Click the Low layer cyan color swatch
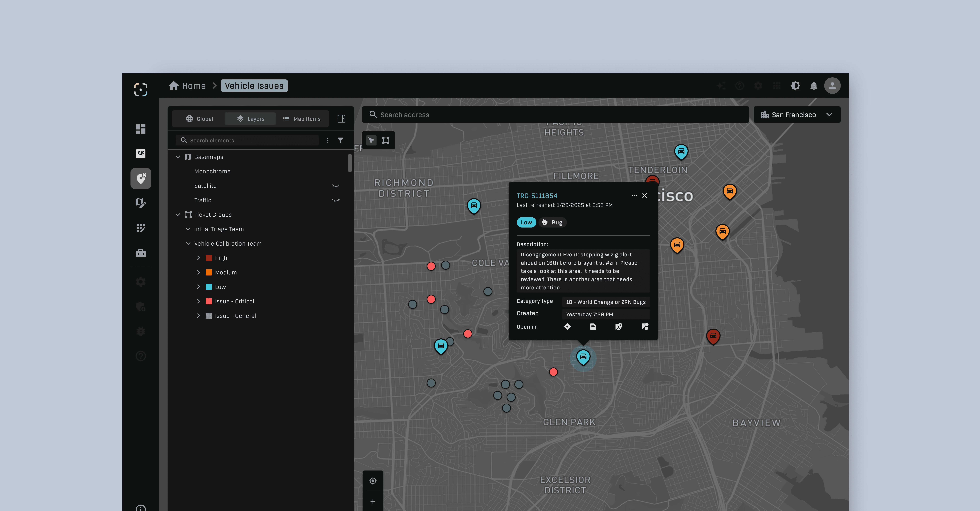Screen dimensions: 980x511 click(x=209, y=287)
